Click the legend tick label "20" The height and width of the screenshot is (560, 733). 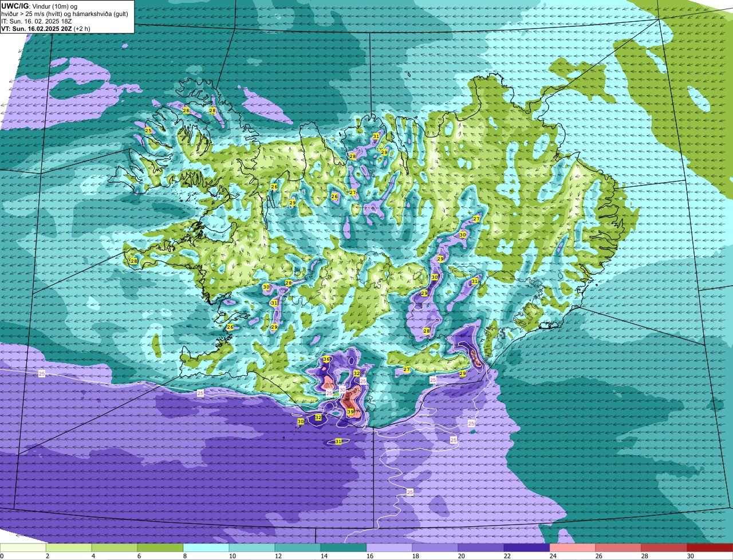(462, 556)
